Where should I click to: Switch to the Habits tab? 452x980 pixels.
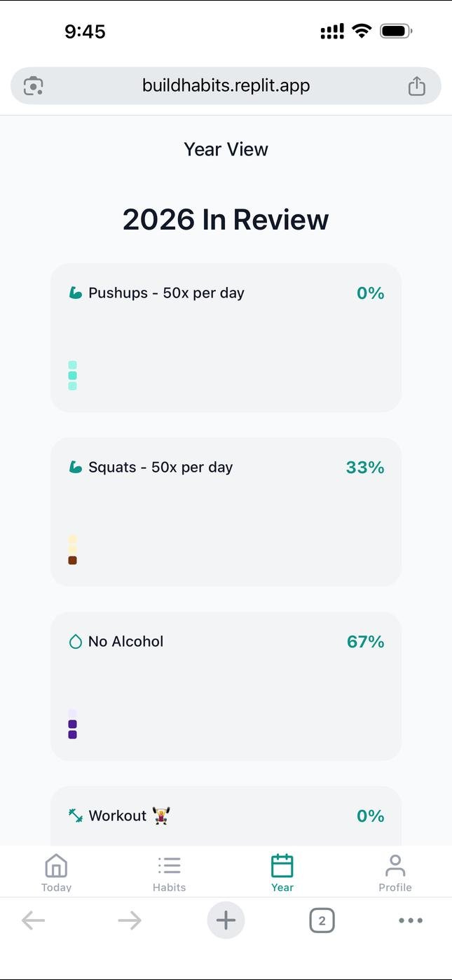[169, 873]
